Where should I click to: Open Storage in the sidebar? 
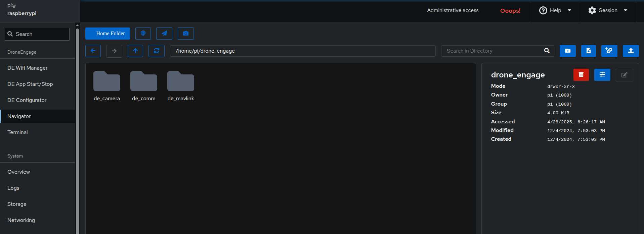[38, 204]
